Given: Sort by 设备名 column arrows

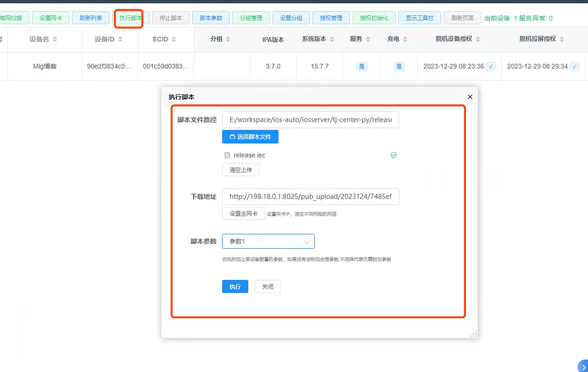Looking at the screenshot, I should pyautogui.click(x=55, y=39).
